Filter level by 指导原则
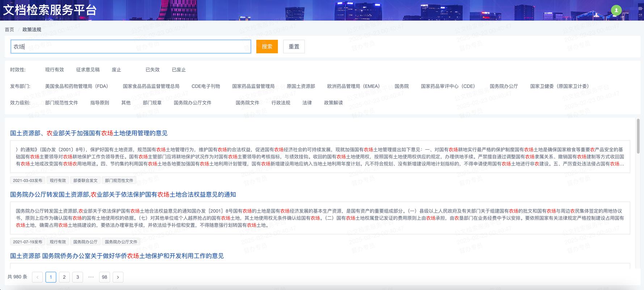 100,103
